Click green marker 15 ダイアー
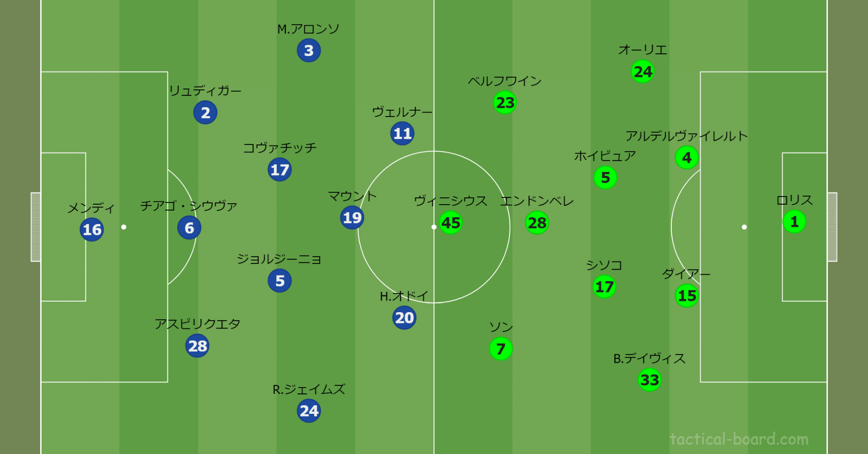The width and height of the screenshot is (868, 454). coord(687,295)
